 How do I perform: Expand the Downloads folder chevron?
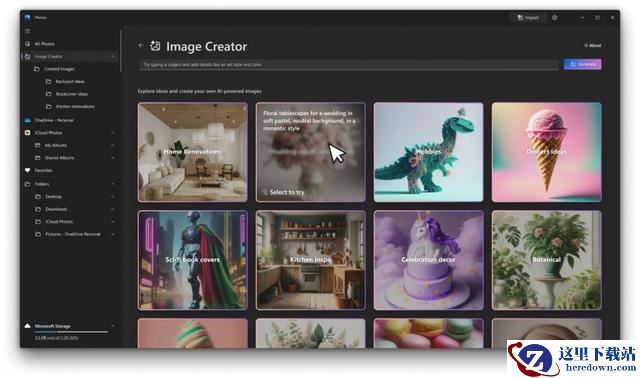coord(113,209)
